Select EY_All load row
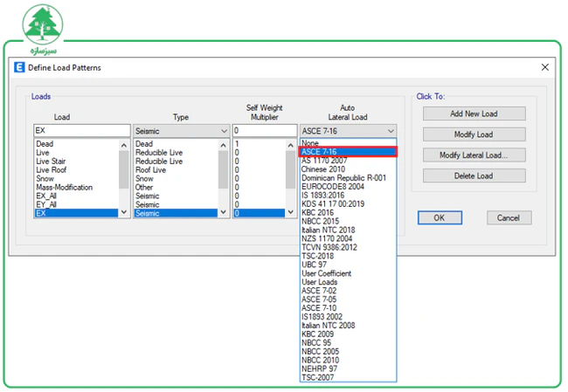This screenshot has width=568, height=392. pyautogui.click(x=76, y=204)
